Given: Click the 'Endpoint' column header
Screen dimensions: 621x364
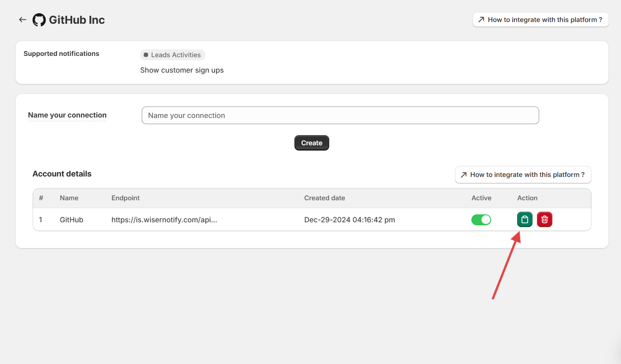Looking at the screenshot, I should point(125,198).
